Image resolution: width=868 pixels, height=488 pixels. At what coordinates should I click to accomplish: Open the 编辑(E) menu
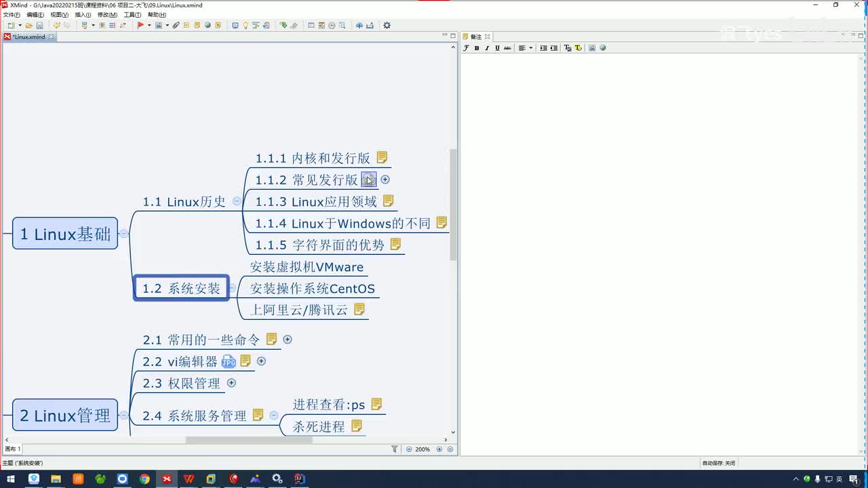(x=35, y=14)
